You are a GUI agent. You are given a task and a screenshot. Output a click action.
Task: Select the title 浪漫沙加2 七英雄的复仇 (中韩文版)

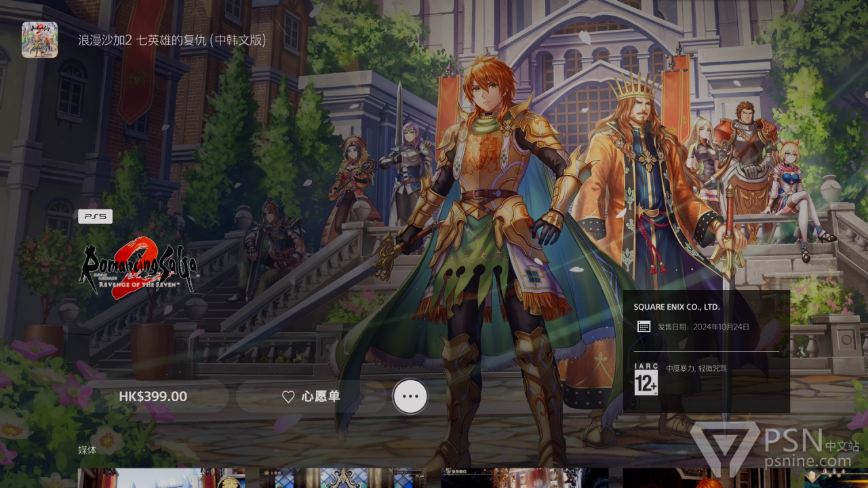[172, 40]
